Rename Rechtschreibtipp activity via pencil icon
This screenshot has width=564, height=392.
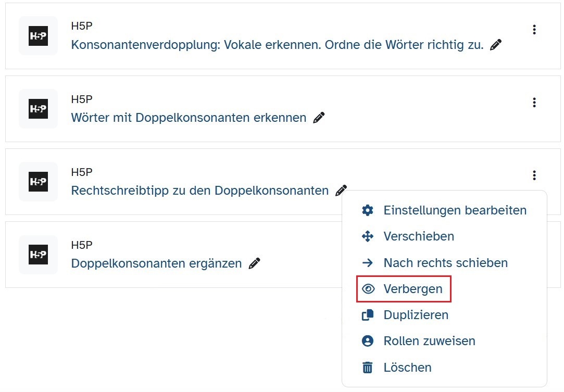341,191
